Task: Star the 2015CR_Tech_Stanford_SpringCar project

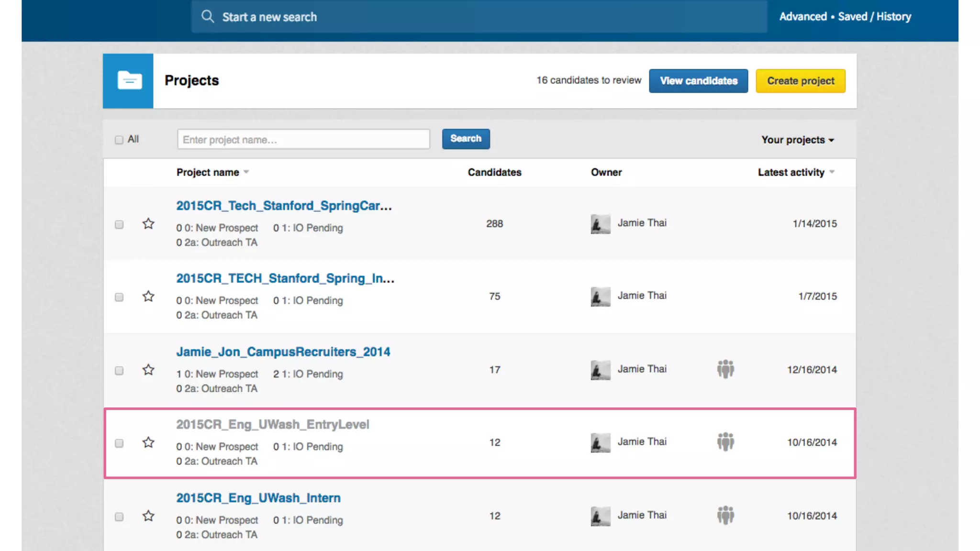Action: pyautogui.click(x=148, y=224)
